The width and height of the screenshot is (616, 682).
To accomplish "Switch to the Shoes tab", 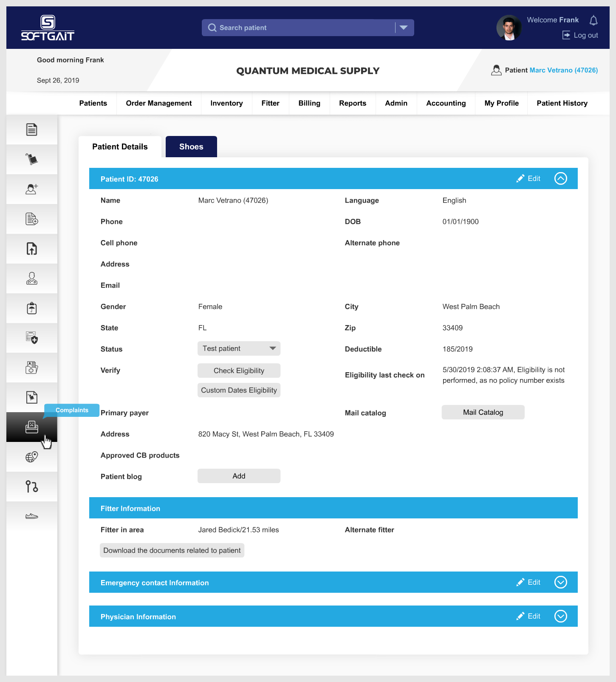I will [x=191, y=147].
